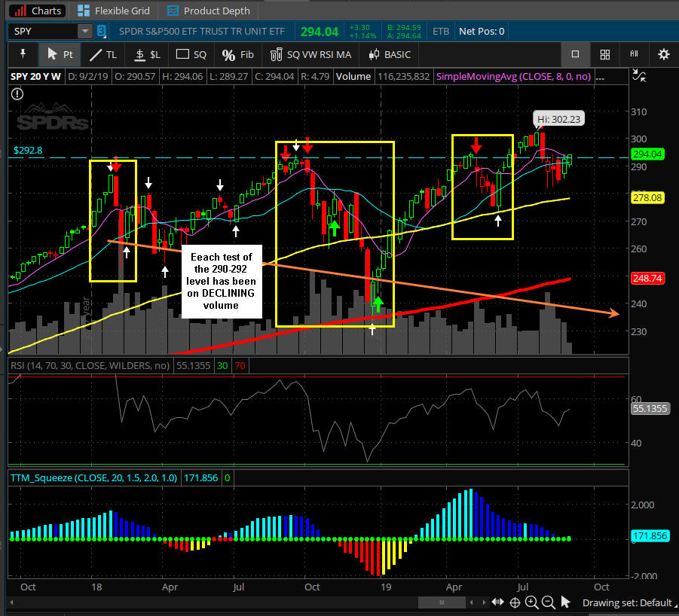Switch to single chart layout view

pyautogui.click(x=575, y=54)
